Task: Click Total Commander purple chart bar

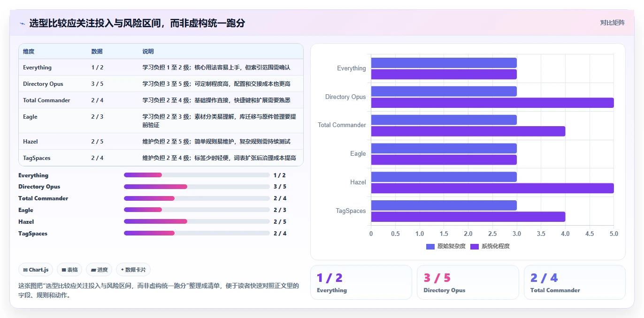Action: 468,131
